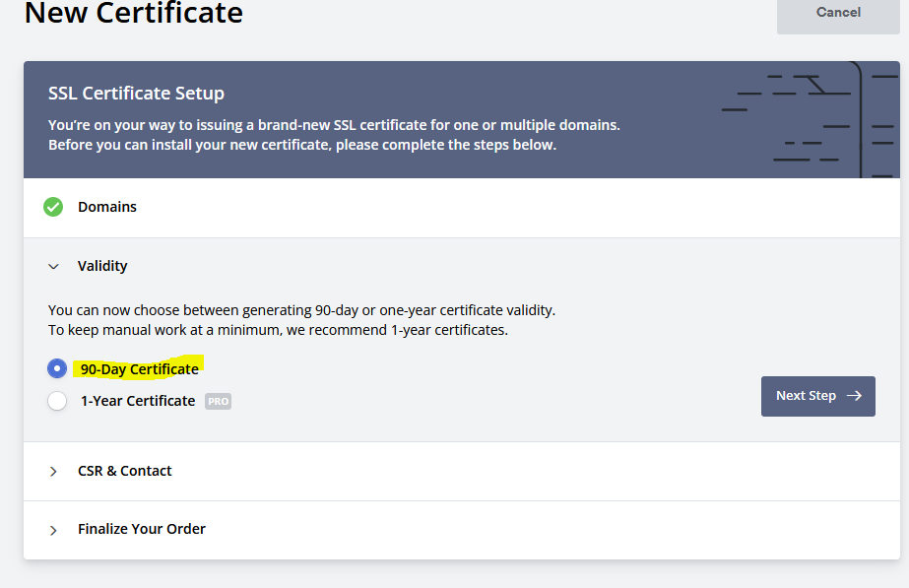The height and width of the screenshot is (588, 909).
Task: Click the highlighted 90-Day Certificate label
Action: (140, 369)
